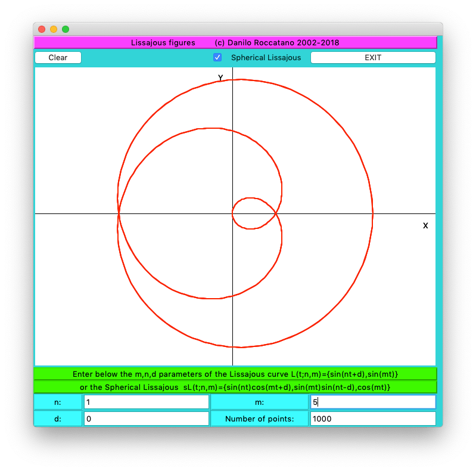Click the cyan "m:" label

click(x=259, y=402)
